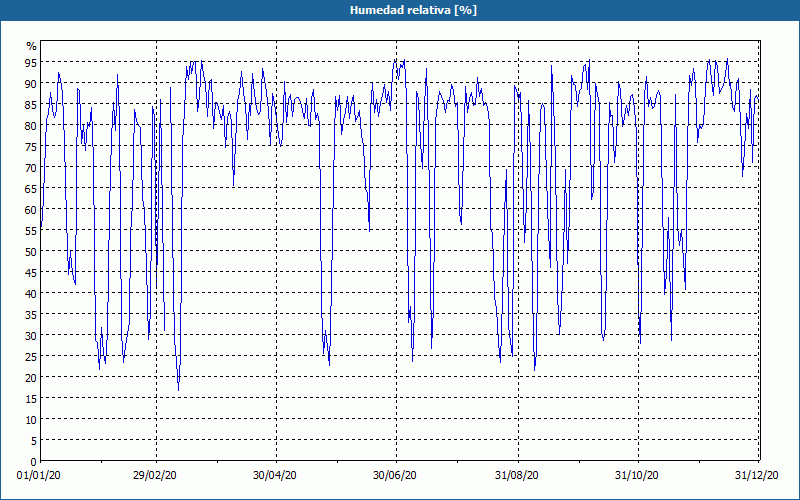
Task: Select the 29/02/20 date label
Action: (x=155, y=475)
